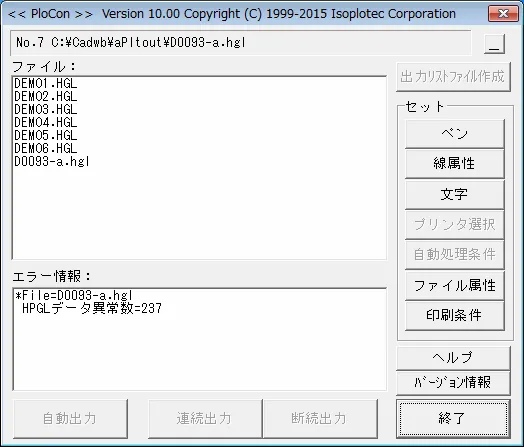Click the disabled 自動出力 button
The height and width of the screenshot is (447, 524).
70,418
